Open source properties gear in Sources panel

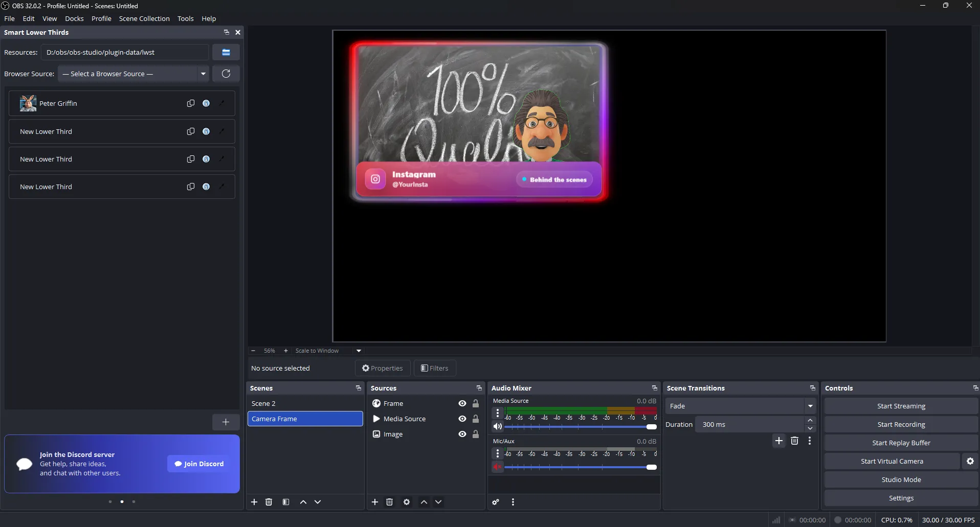coord(406,502)
